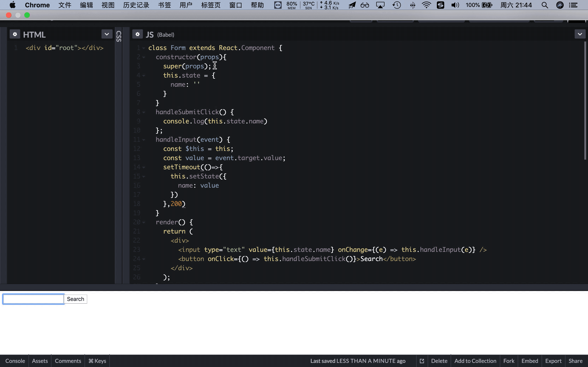Select the Keys tab at the bottom
This screenshot has height=367, width=588.
click(x=97, y=361)
